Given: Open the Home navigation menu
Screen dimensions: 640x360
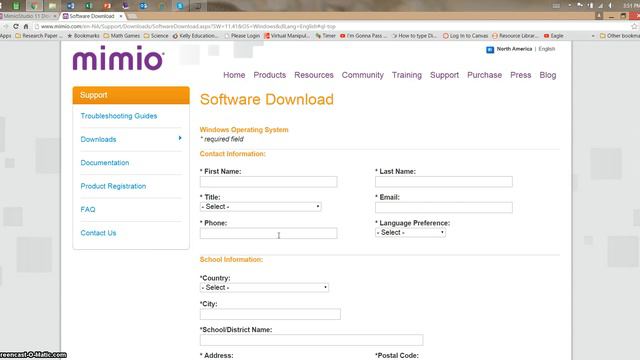Looking at the screenshot, I should coord(234,75).
